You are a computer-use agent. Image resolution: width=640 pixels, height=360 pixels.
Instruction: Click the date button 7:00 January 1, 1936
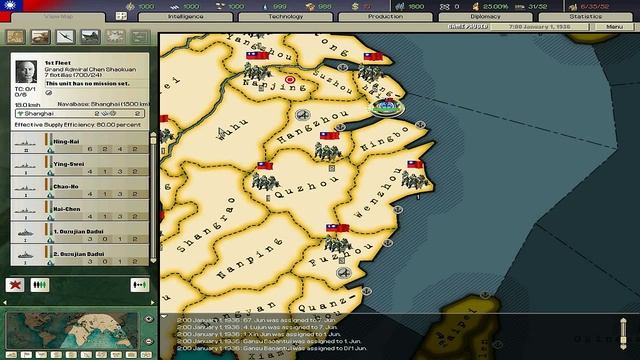540,27
